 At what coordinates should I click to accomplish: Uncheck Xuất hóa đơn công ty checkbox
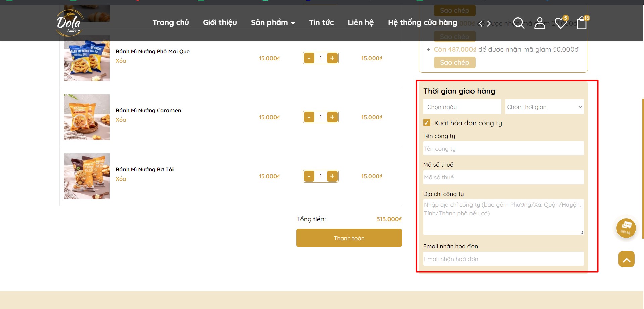(427, 123)
